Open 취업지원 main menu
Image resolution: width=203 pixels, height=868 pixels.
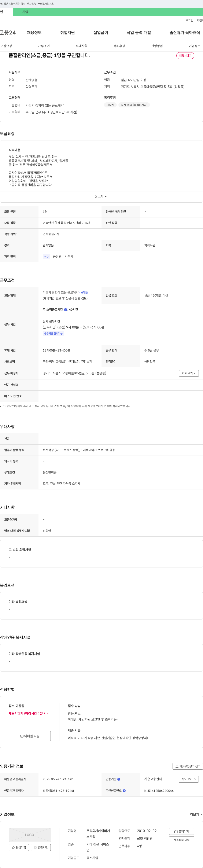67,33
